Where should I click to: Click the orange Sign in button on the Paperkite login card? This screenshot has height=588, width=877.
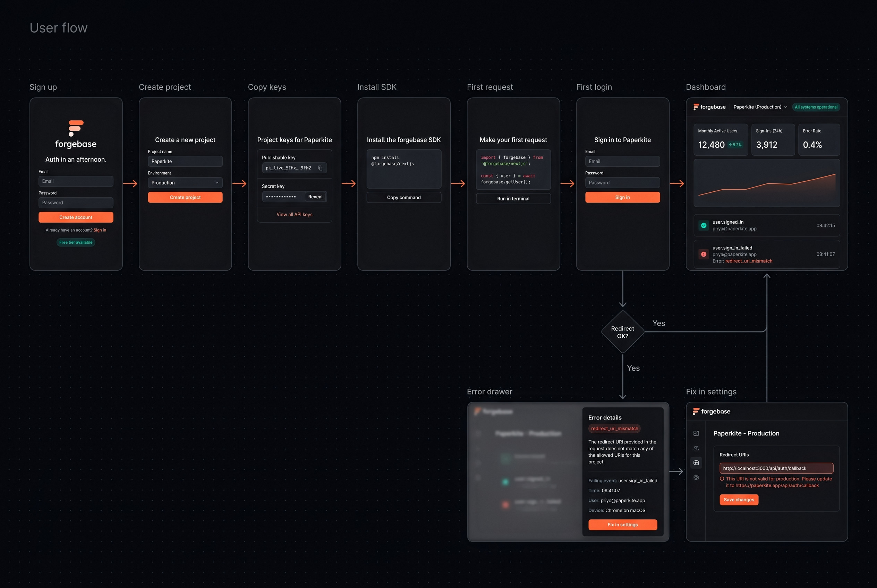point(623,197)
